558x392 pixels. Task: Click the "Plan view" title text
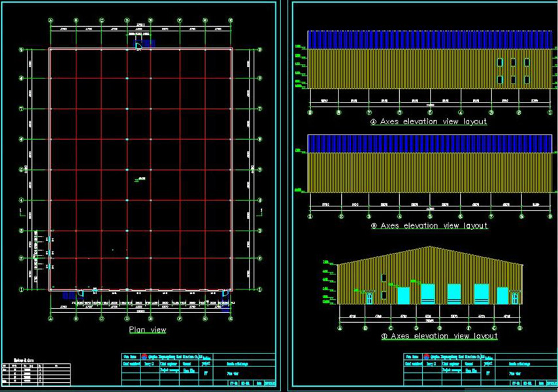pos(147,330)
